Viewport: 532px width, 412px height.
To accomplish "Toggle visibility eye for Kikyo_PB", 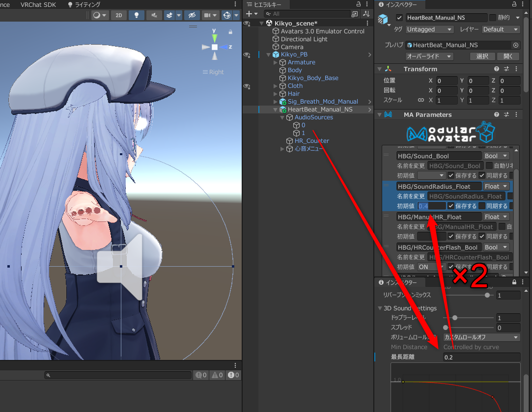I will [x=247, y=55].
